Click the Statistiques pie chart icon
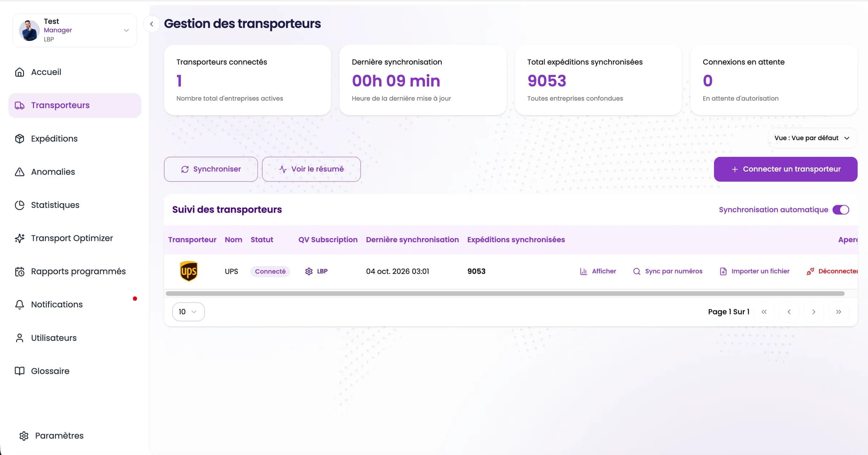 click(x=20, y=205)
